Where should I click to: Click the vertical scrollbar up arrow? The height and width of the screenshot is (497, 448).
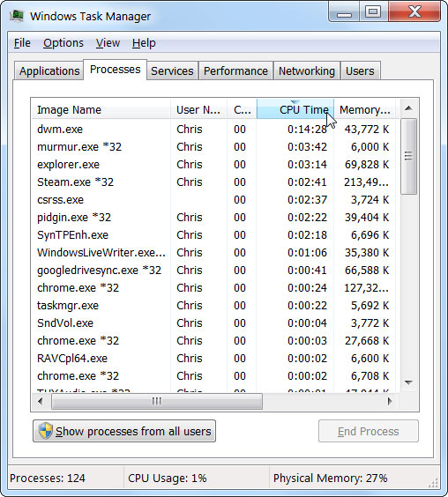[x=408, y=108]
